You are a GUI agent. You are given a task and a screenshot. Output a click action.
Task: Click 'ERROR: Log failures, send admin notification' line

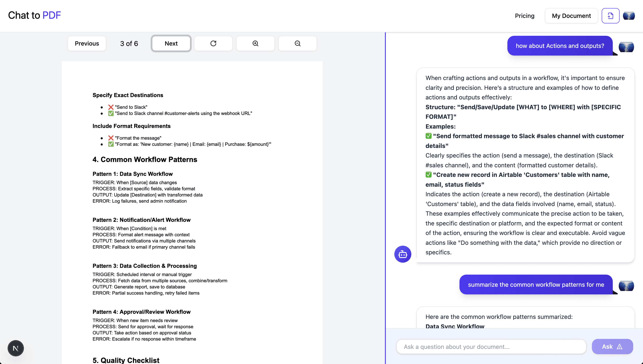coord(139,201)
